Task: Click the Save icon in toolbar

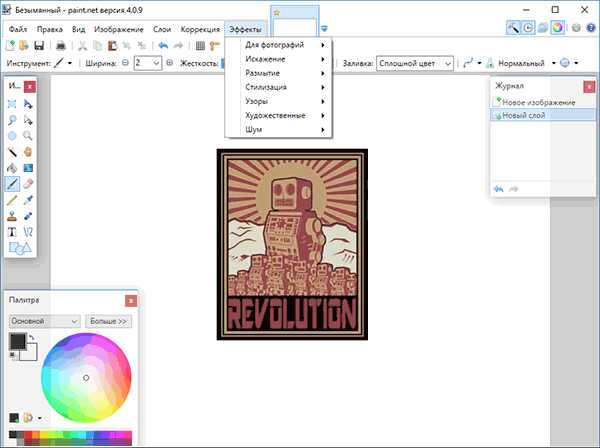Action: point(40,45)
